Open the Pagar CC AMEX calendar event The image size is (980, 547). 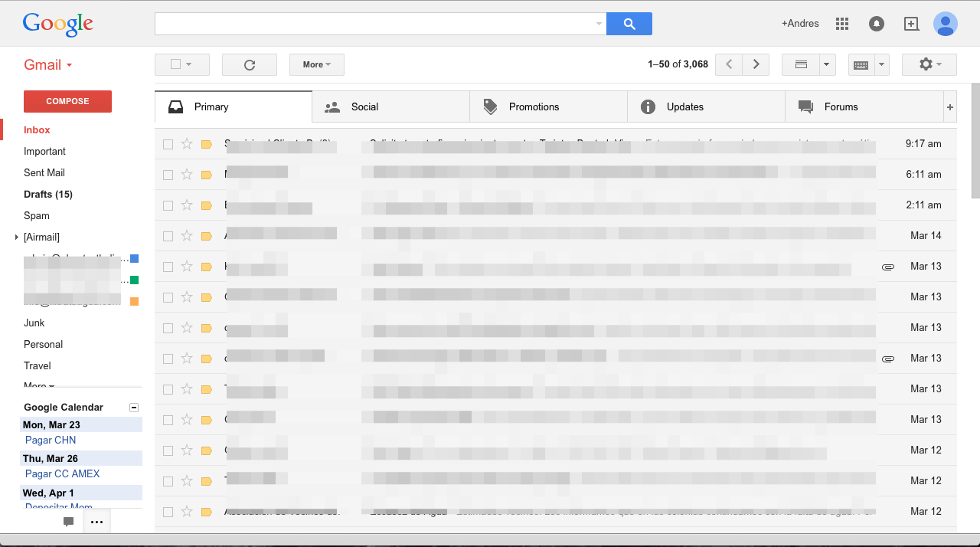pos(63,474)
